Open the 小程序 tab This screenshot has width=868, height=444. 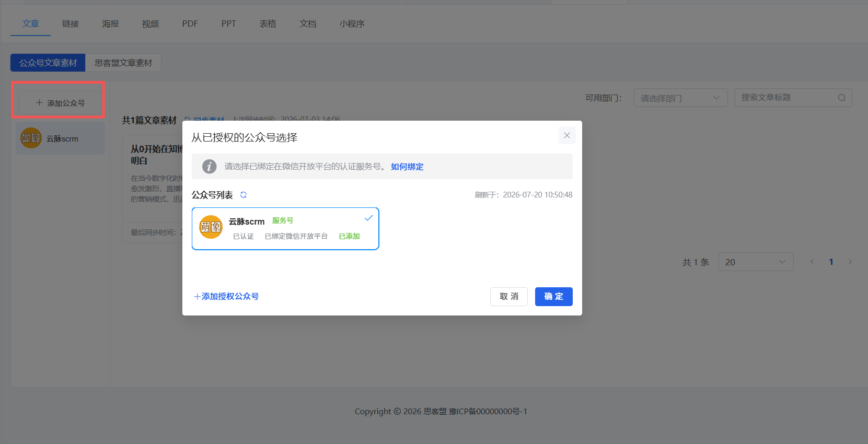click(352, 24)
